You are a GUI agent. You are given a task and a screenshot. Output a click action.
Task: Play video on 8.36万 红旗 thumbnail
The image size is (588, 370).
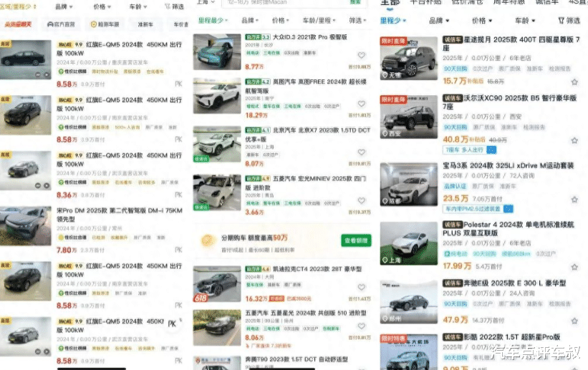(x=47, y=185)
